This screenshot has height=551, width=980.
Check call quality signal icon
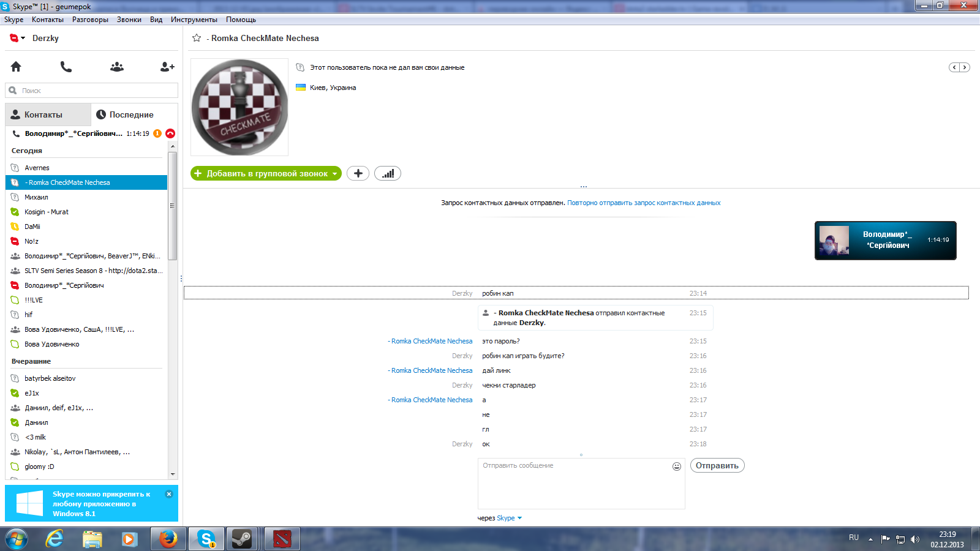[x=388, y=173]
